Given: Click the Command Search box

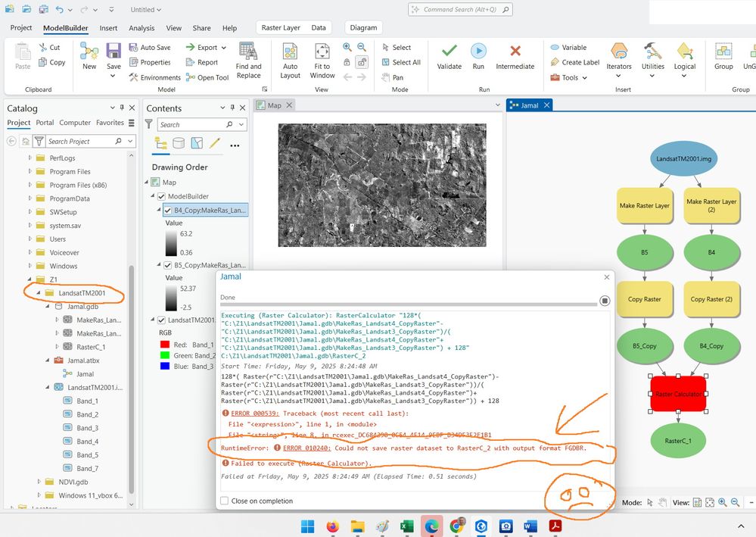Looking at the screenshot, I should pyautogui.click(x=460, y=9).
